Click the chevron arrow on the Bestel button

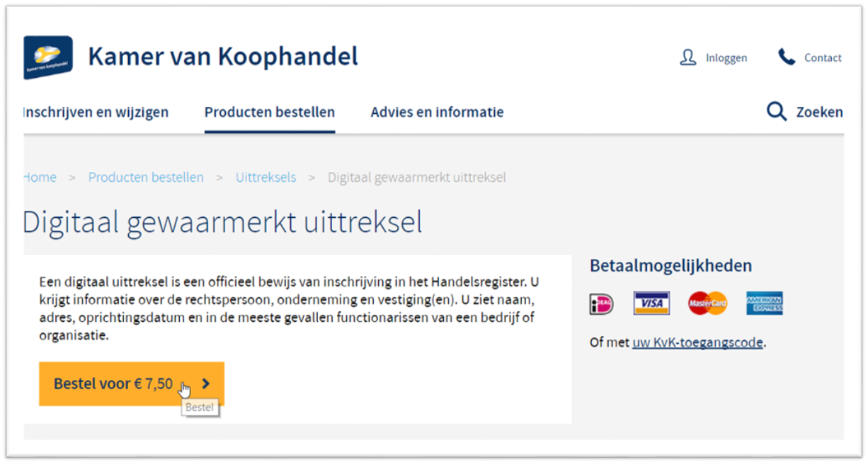click(206, 384)
